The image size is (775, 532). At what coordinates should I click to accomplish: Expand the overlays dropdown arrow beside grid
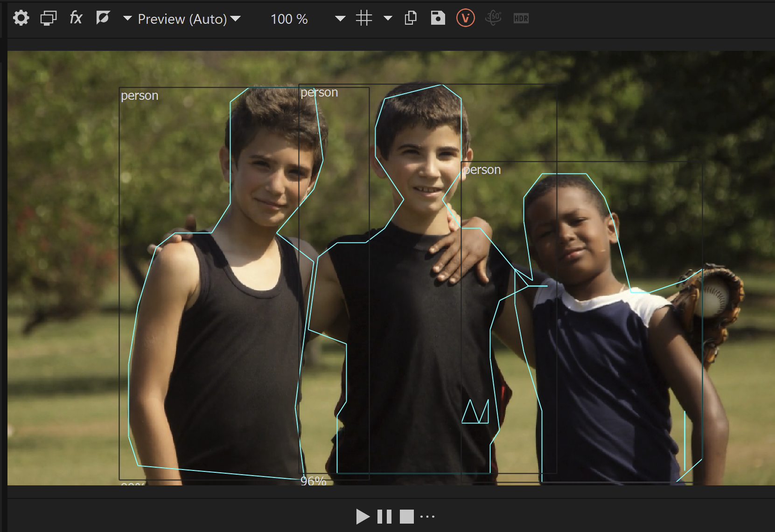pyautogui.click(x=387, y=19)
